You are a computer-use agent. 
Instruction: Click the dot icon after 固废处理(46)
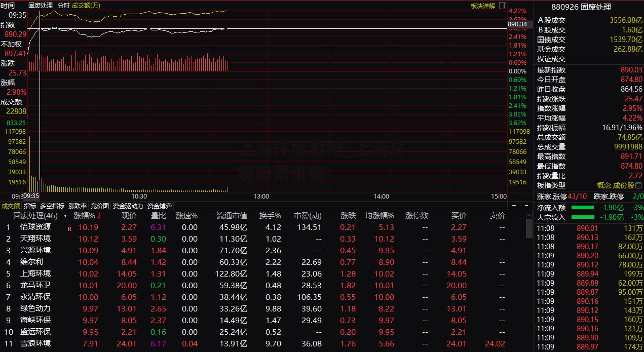(65, 216)
